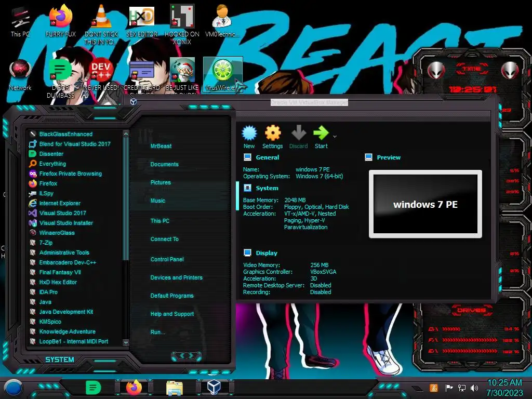Click the start menu back/forward arrows button

coord(187,356)
